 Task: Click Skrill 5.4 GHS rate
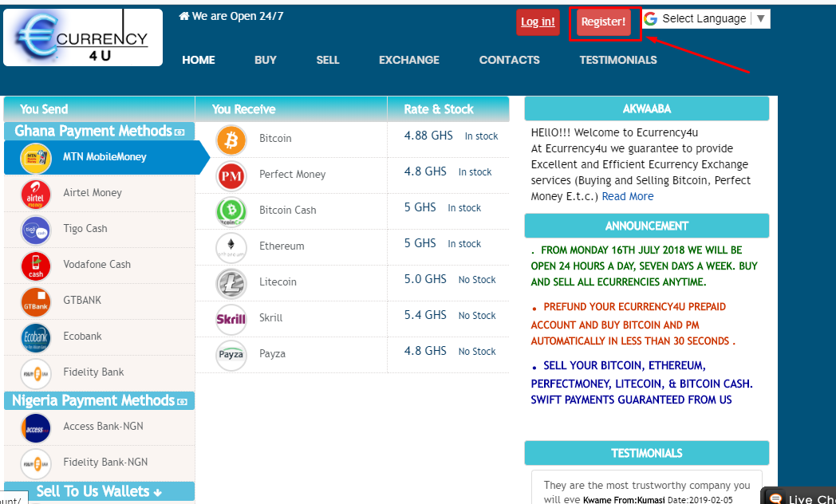(425, 315)
